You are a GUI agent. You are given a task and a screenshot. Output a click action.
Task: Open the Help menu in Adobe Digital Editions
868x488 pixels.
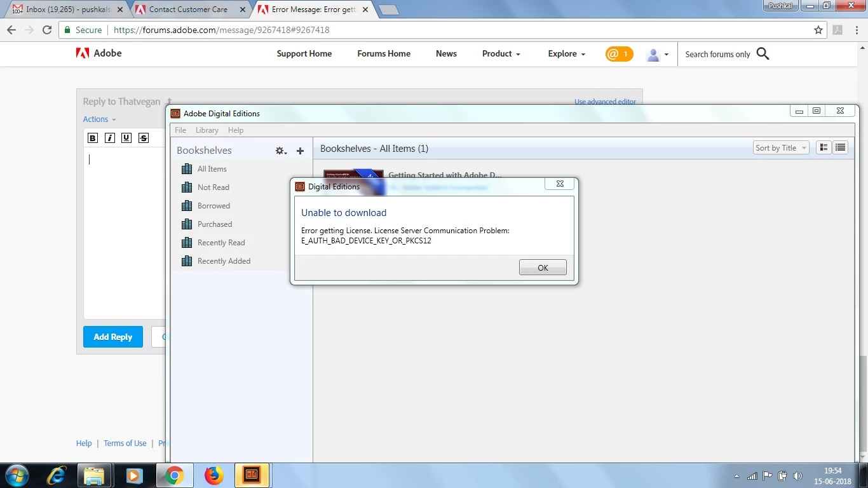click(x=236, y=130)
